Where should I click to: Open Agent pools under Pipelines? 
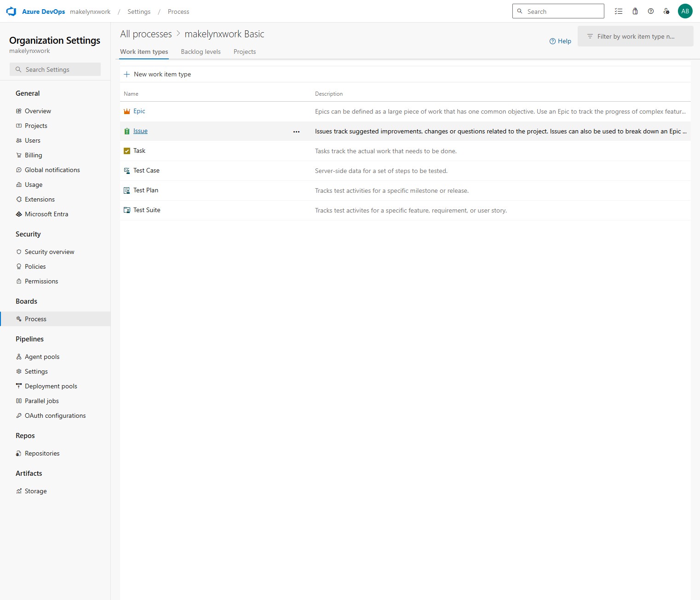point(55,357)
